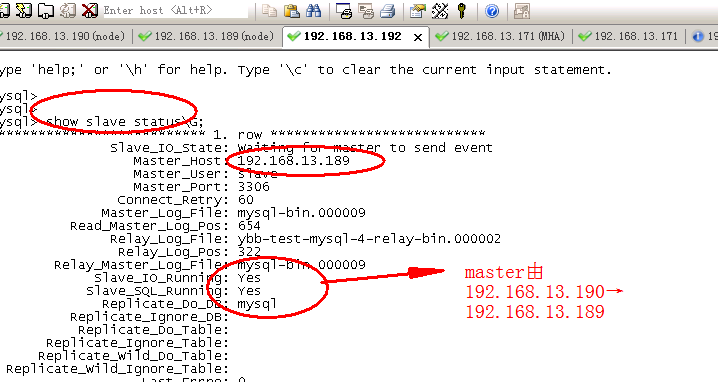Click the Relay_Master_Log_File label

pos(141,265)
